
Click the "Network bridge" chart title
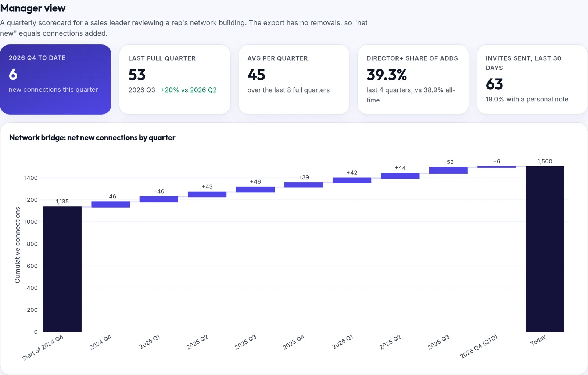[92, 137]
